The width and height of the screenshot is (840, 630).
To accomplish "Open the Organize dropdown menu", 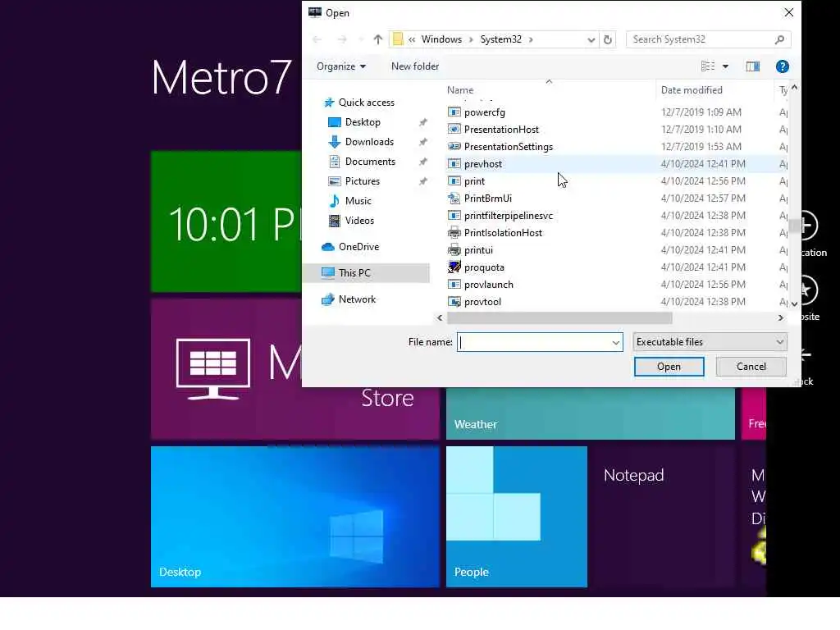I will pos(341,66).
